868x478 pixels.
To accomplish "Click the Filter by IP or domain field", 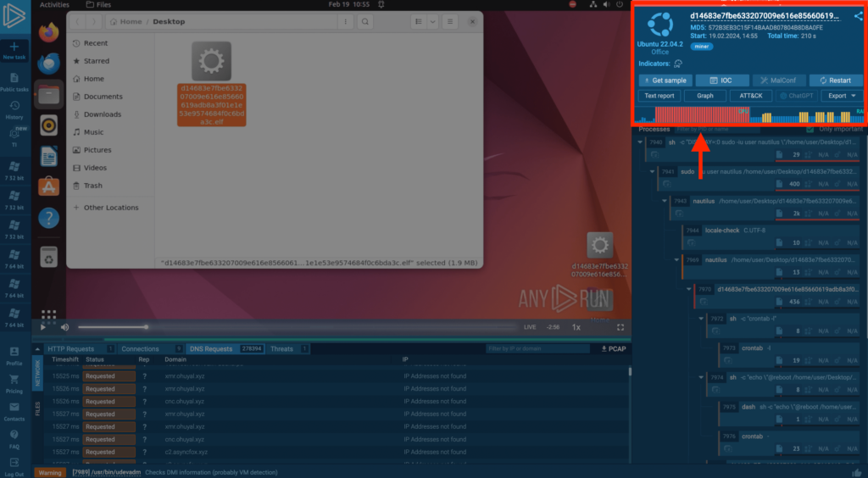I will point(538,348).
